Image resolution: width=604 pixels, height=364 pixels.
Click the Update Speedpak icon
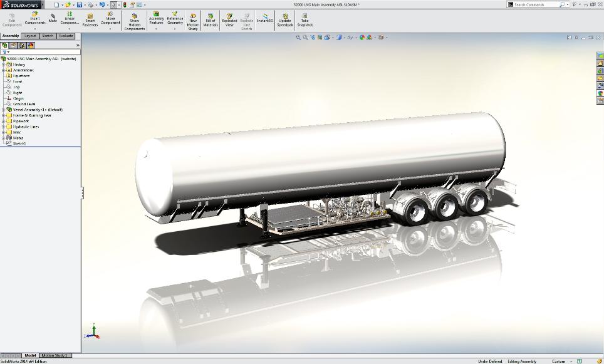point(284,19)
